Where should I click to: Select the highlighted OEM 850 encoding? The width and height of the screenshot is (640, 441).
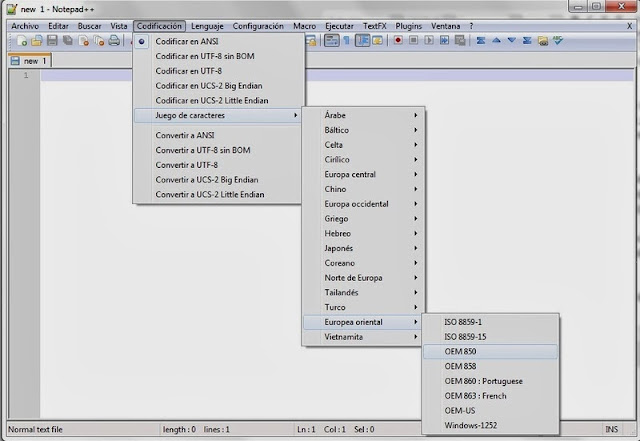[x=490, y=352]
